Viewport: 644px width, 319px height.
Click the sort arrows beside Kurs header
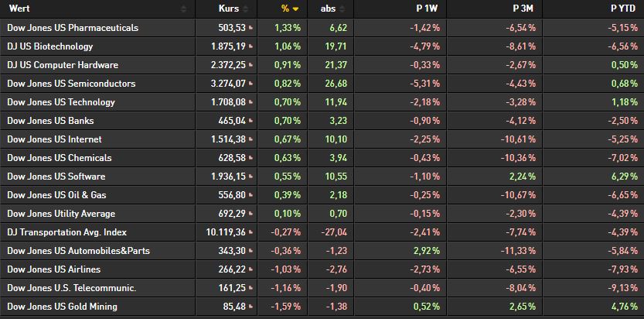click(245, 9)
